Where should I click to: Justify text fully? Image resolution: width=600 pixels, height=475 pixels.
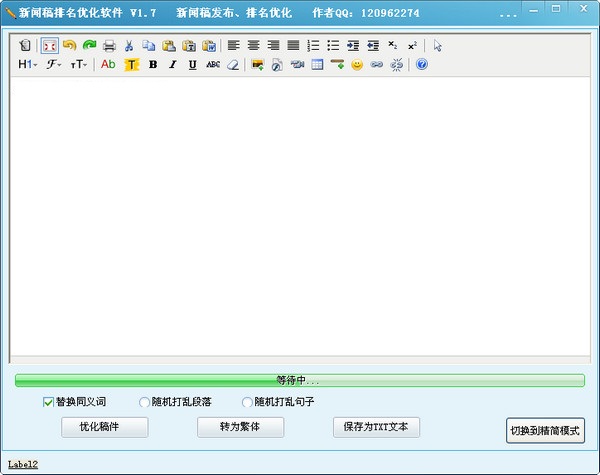click(x=293, y=46)
